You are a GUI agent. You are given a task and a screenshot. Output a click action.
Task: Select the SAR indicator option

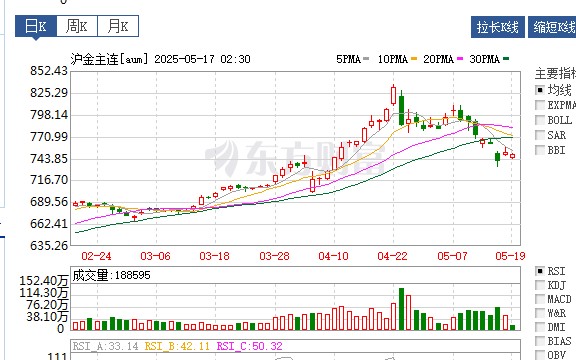pyautogui.click(x=540, y=135)
